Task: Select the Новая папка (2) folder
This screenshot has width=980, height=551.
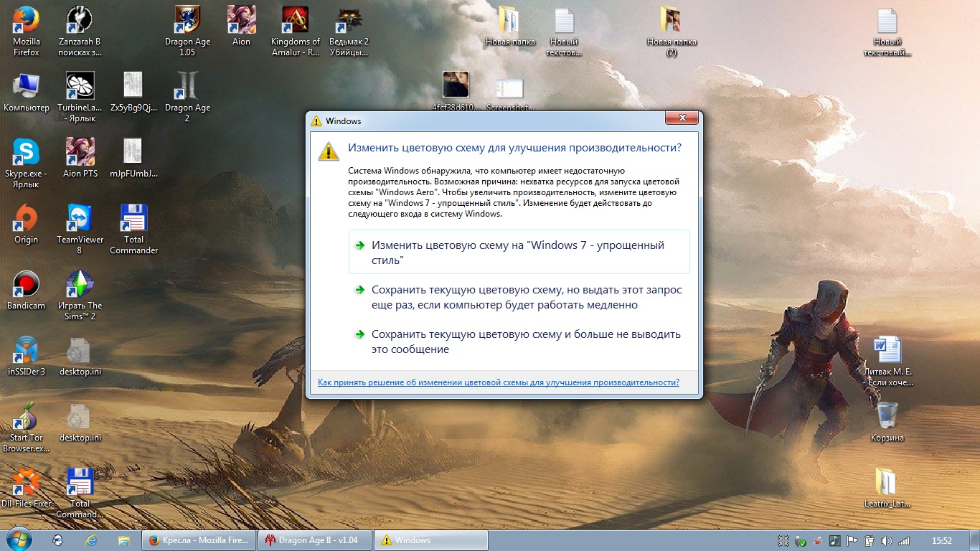Action: [672, 32]
